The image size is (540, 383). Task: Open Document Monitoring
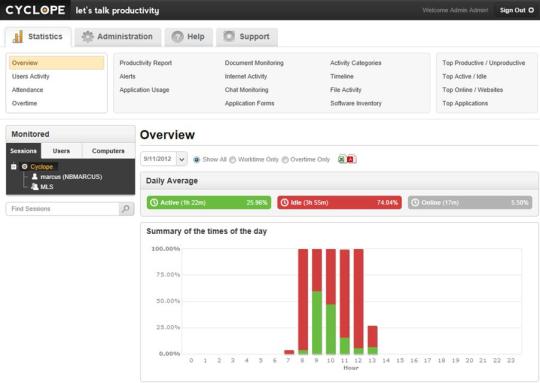point(254,63)
